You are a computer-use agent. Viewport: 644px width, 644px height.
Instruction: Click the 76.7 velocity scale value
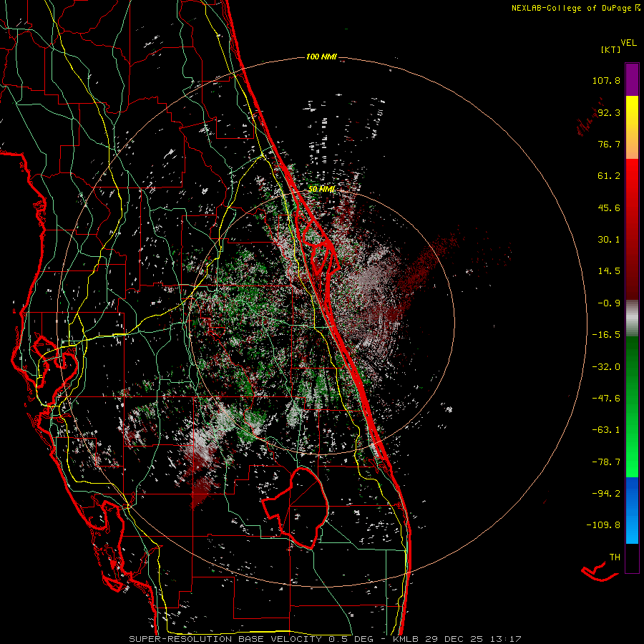tap(609, 144)
